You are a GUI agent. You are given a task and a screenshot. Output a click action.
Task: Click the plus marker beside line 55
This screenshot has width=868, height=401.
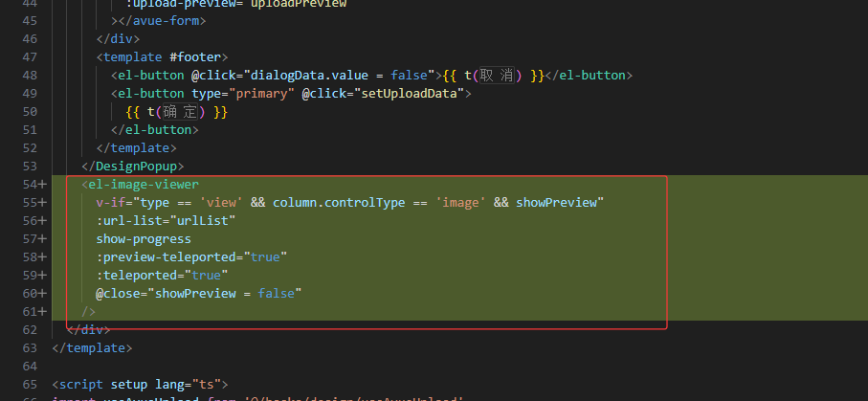pos(42,202)
